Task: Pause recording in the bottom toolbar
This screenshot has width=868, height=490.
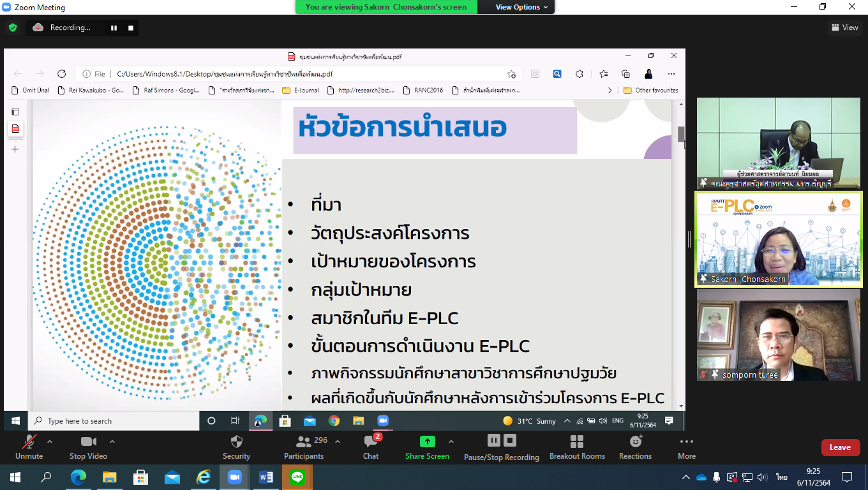Action: tap(493, 440)
